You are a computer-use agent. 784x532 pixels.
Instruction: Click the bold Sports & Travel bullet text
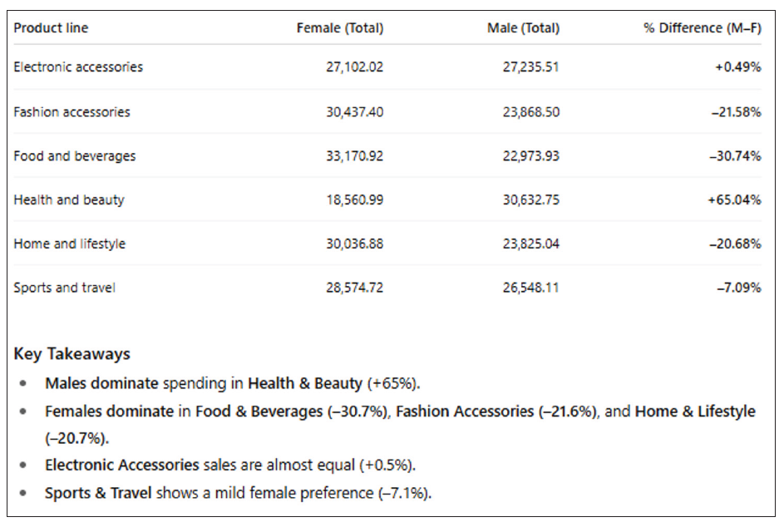coord(98,494)
